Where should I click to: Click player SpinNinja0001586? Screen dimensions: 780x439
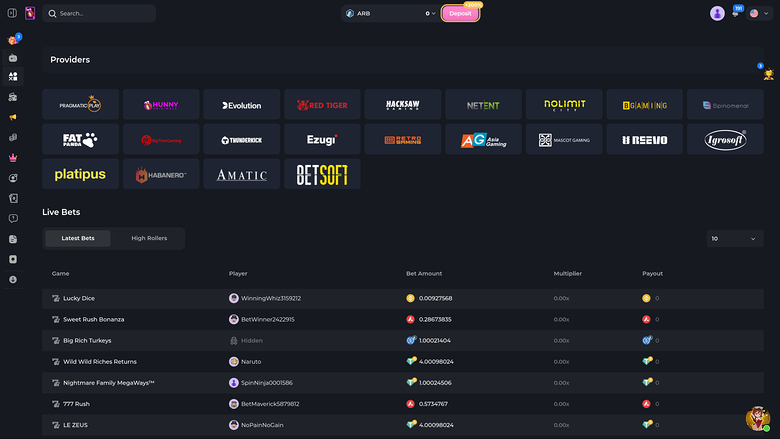click(x=267, y=383)
